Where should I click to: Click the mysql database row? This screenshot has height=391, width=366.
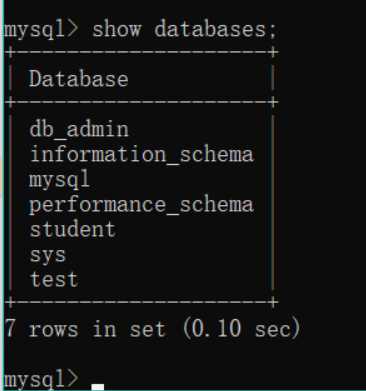(60, 180)
